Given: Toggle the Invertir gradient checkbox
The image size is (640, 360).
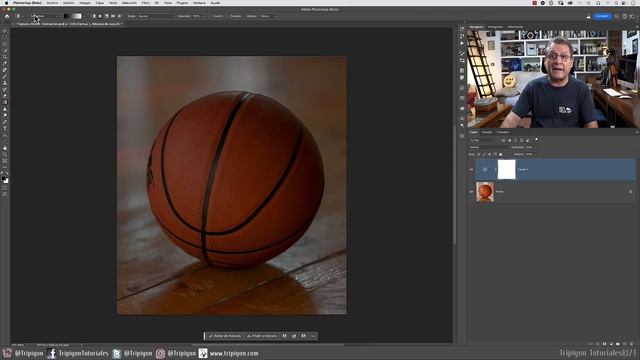Looking at the screenshot, I should (218, 16).
